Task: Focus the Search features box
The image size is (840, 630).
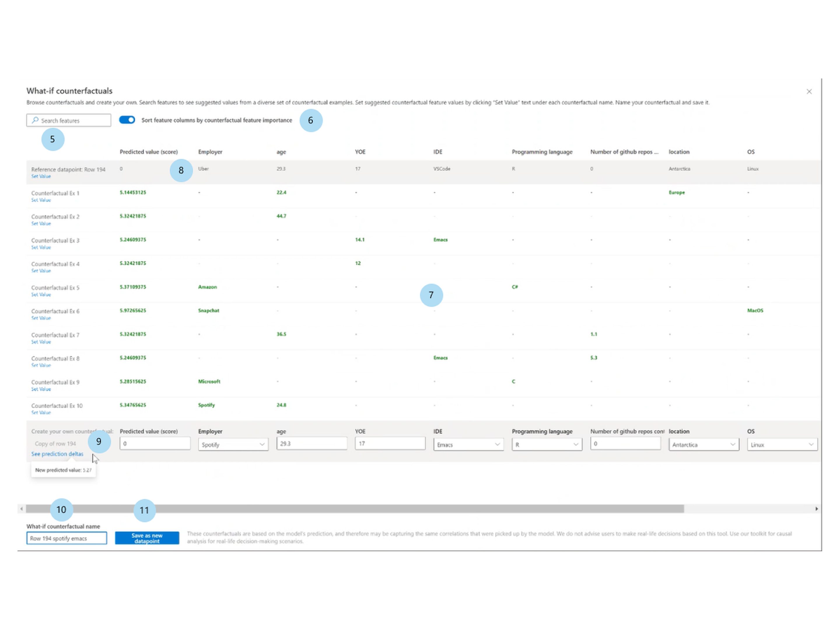Action: click(69, 120)
